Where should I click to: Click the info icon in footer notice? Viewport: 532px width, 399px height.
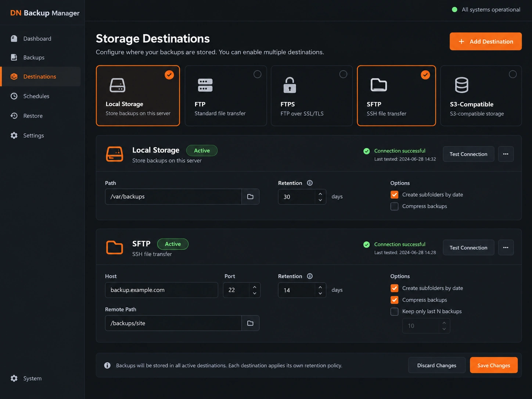[x=107, y=365]
